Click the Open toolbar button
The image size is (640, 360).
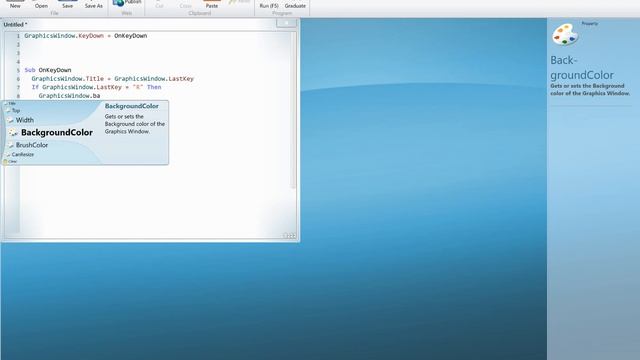pyautogui.click(x=41, y=4)
